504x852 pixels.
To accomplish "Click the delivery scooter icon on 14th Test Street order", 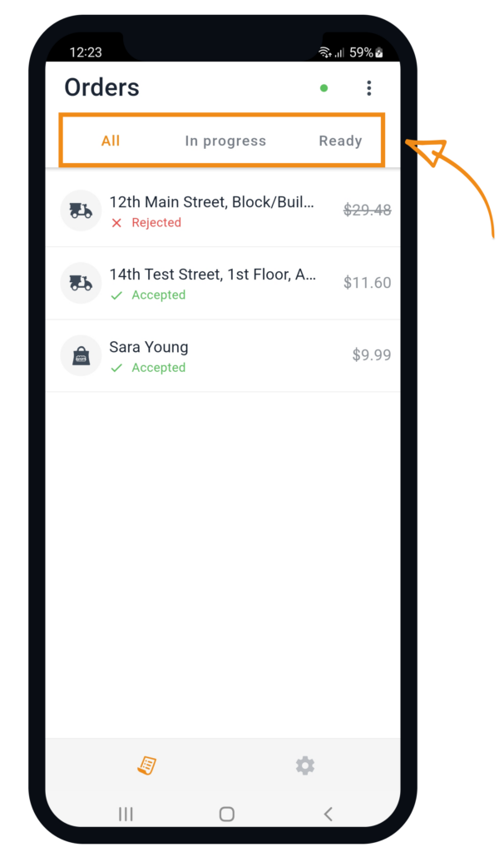I will pos(80,283).
